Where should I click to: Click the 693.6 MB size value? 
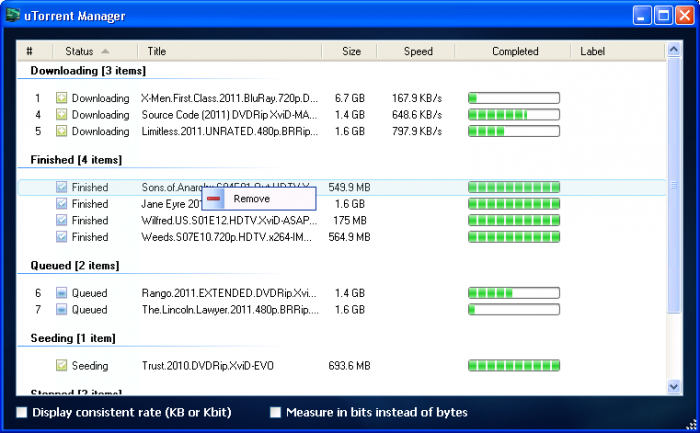pos(350,366)
